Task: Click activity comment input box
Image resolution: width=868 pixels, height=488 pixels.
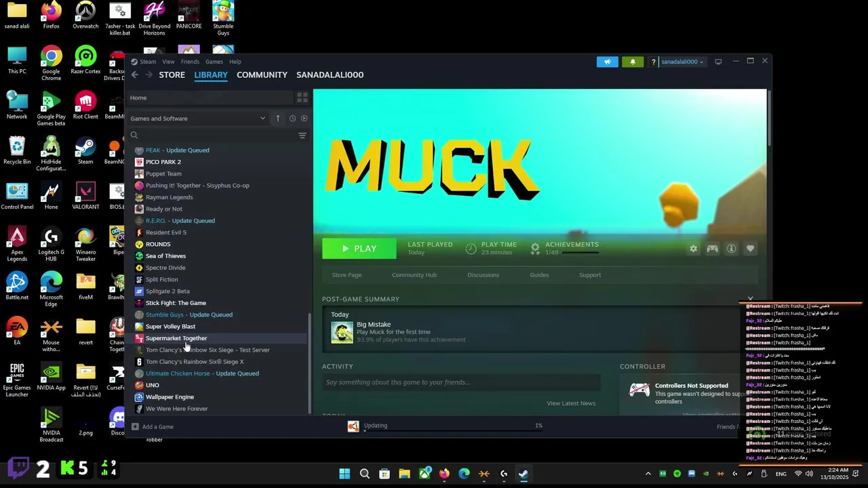Action: [x=461, y=382]
